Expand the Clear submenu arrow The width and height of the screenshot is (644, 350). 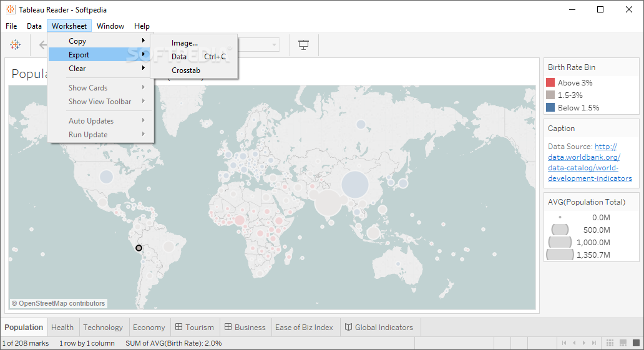pos(144,68)
